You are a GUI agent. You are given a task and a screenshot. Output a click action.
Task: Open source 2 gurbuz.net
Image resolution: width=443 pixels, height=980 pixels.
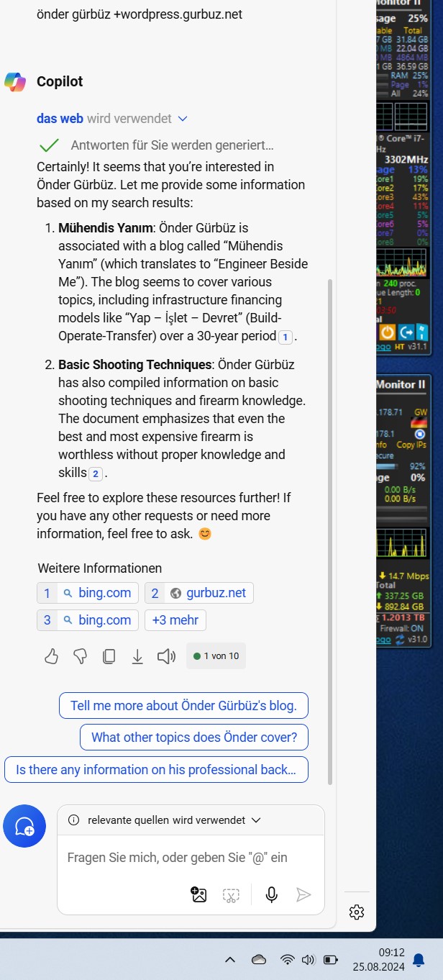199,593
